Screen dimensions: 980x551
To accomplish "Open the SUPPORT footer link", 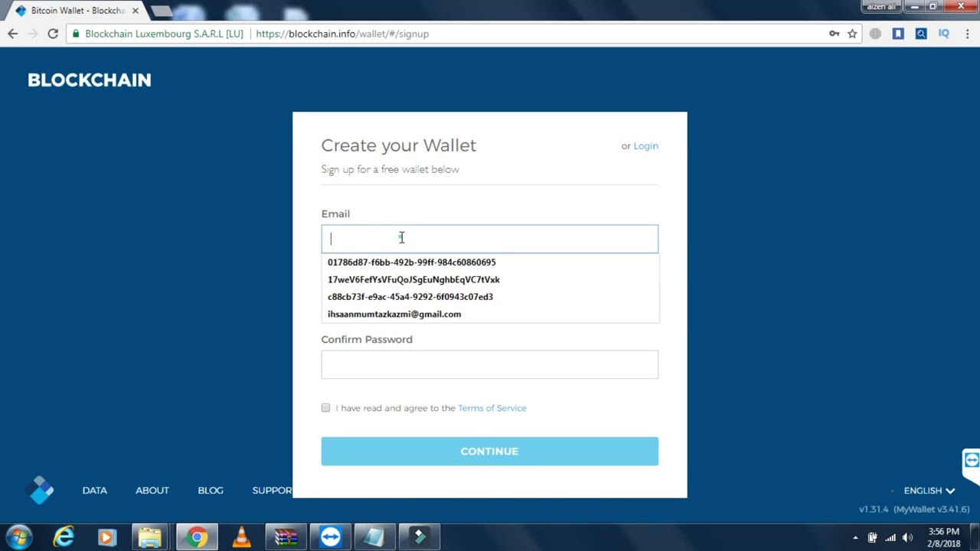I will pos(272,491).
